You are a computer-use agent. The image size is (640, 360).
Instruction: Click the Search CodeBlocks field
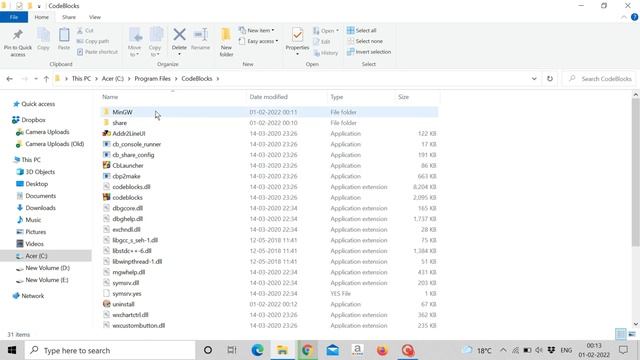(599, 79)
